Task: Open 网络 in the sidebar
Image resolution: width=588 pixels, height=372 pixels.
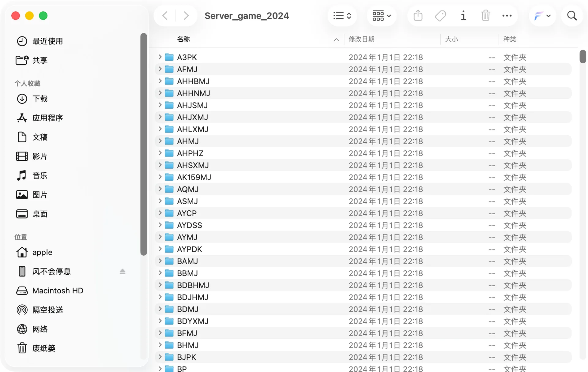Action: coord(40,329)
